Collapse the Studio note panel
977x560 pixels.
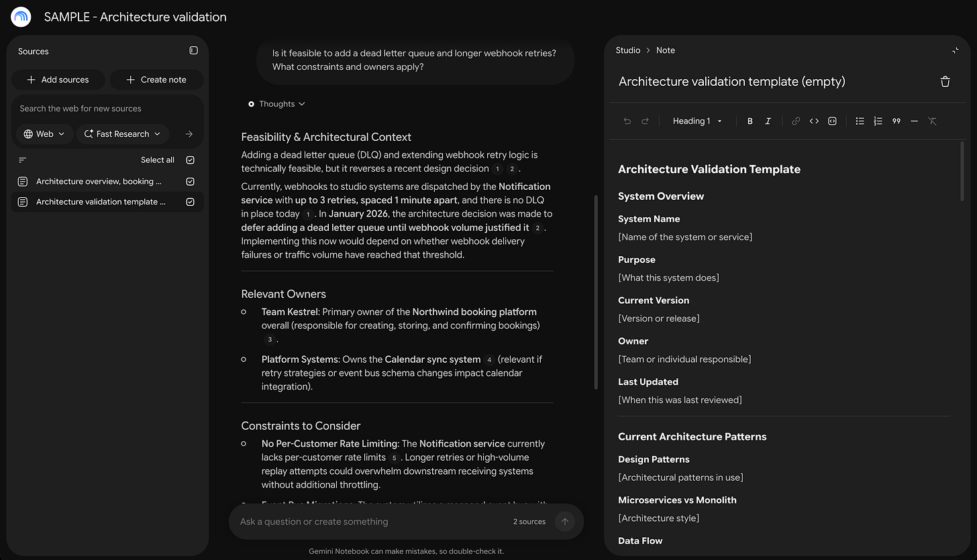click(x=955, y=50)
